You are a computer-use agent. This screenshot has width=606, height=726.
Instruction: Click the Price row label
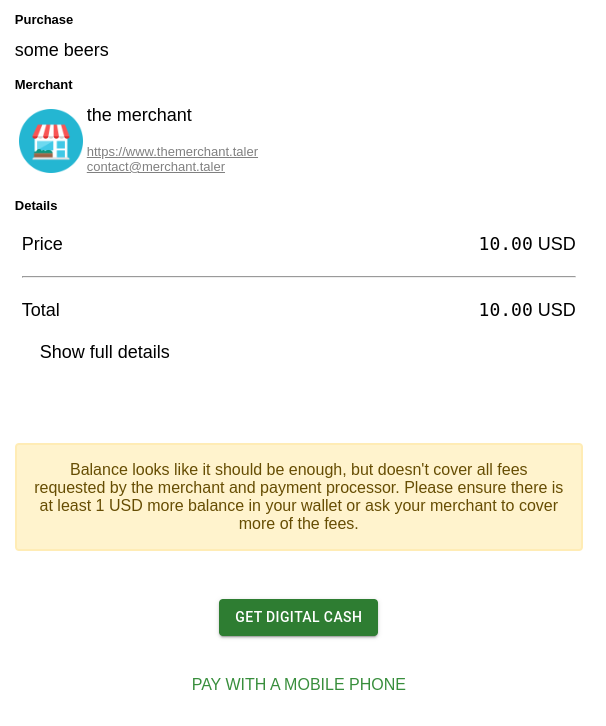coord(42,244)
